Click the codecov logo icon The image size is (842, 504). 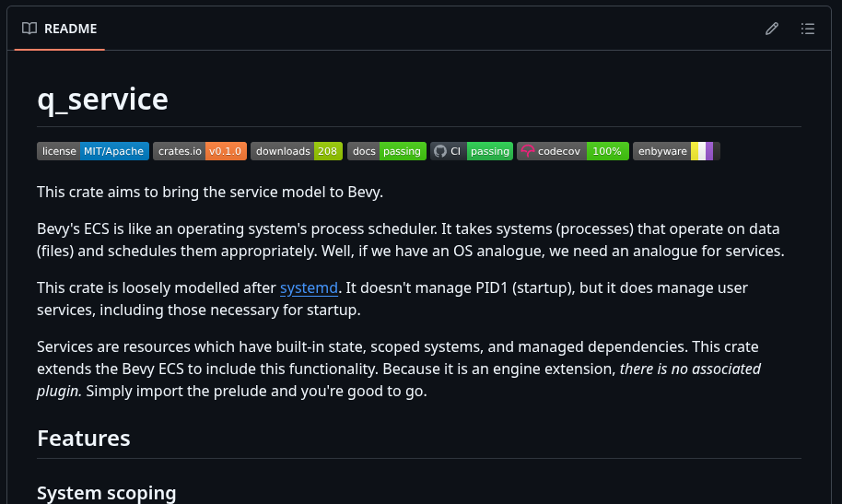[527, 151]
